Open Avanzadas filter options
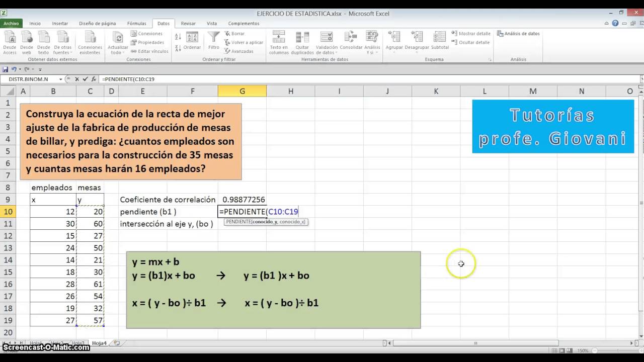The image size is (644, 362). pos(239,51)
